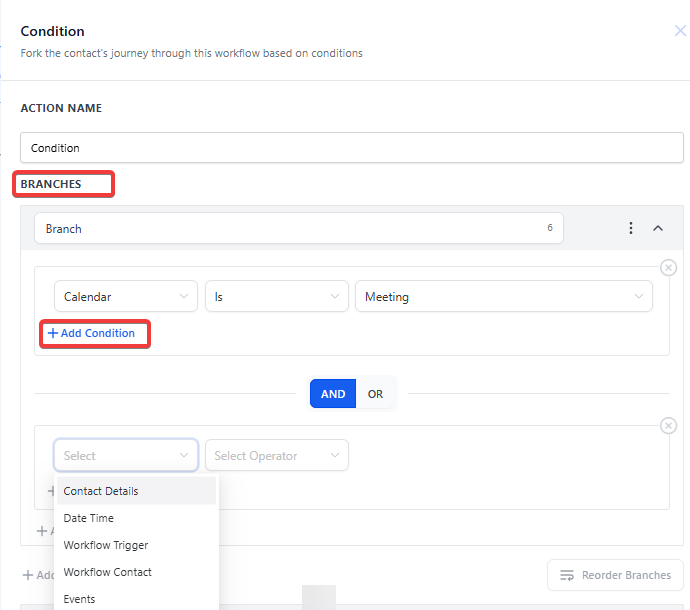Remove the second empty condition group
Screen dimensions: 690x610
[668, 426]
